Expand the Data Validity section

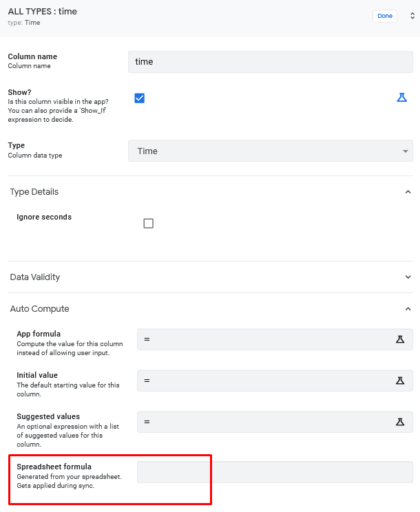click(408, 277)
